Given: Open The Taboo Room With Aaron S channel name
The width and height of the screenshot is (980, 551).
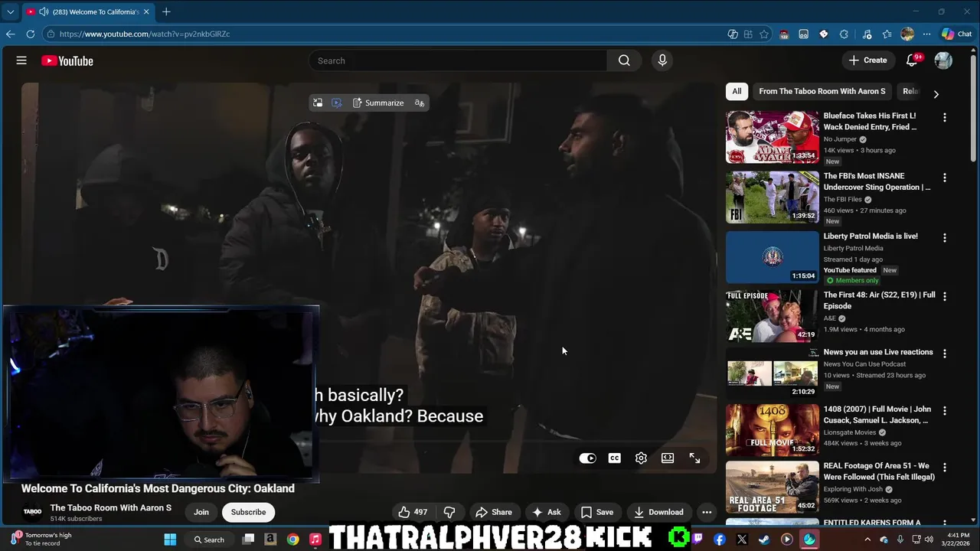Looking at the screenshot, I should click(x=111, y=507).
